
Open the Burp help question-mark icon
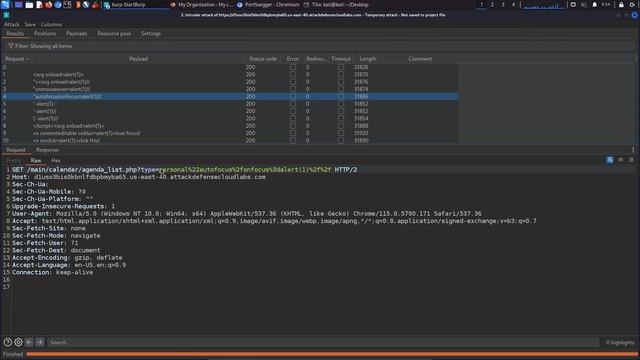tap(8, 342)
